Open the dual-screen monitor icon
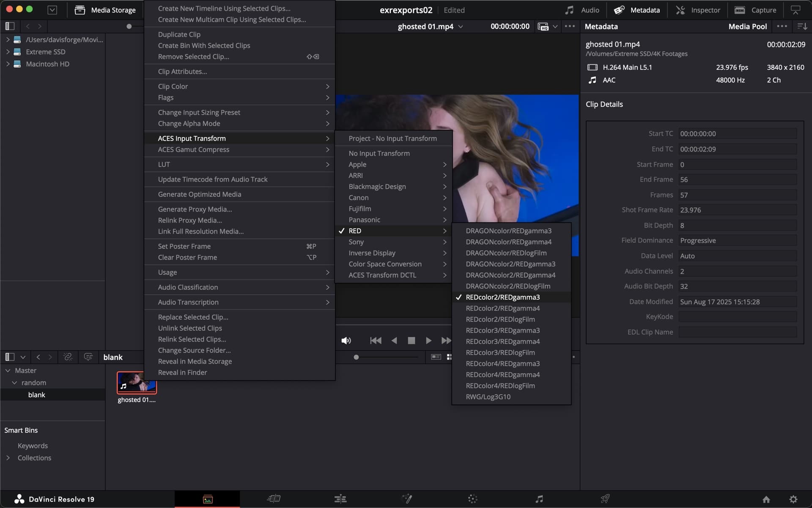 coord(796,10)
